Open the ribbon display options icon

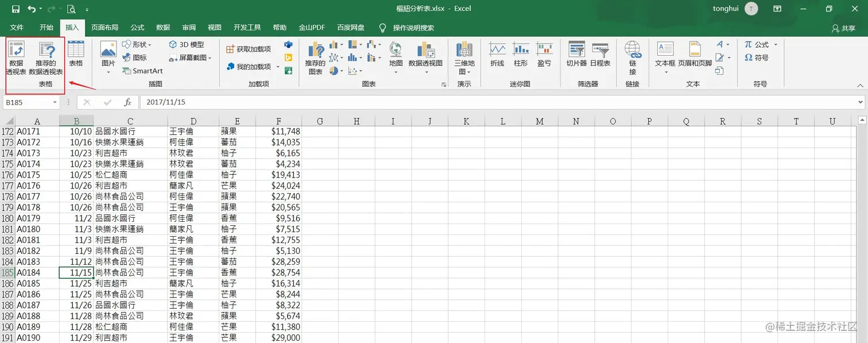pos(777,9)
